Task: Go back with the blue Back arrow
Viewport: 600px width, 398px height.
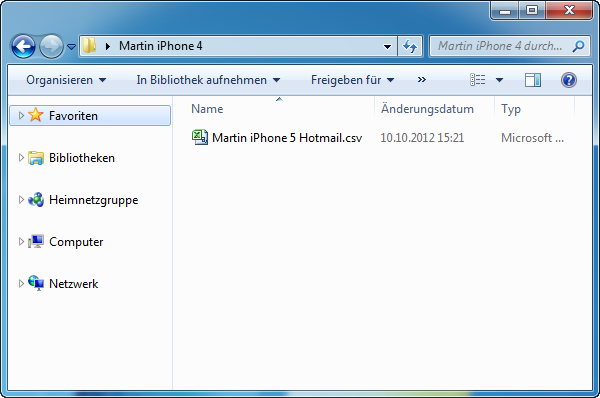Action: [23, 47]
